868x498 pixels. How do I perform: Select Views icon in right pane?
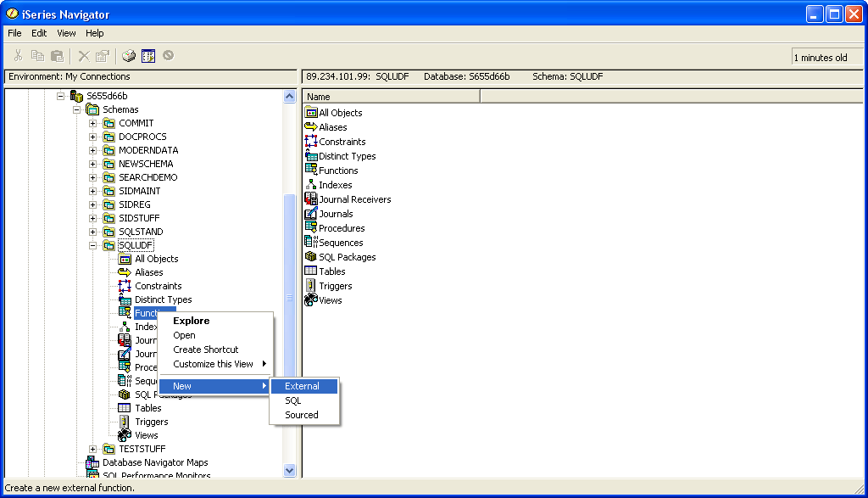tap(311, 299)
